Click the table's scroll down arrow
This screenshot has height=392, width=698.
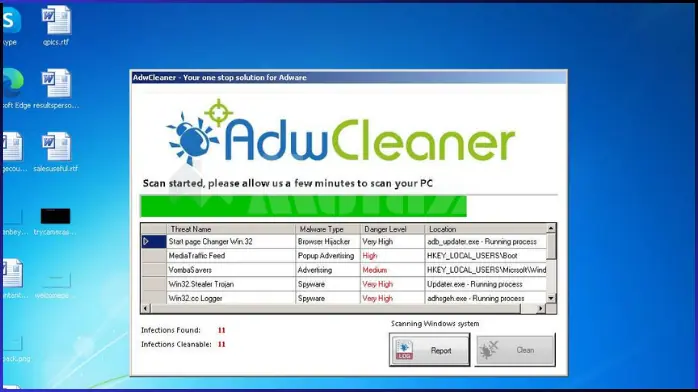[x=551, y=299]
